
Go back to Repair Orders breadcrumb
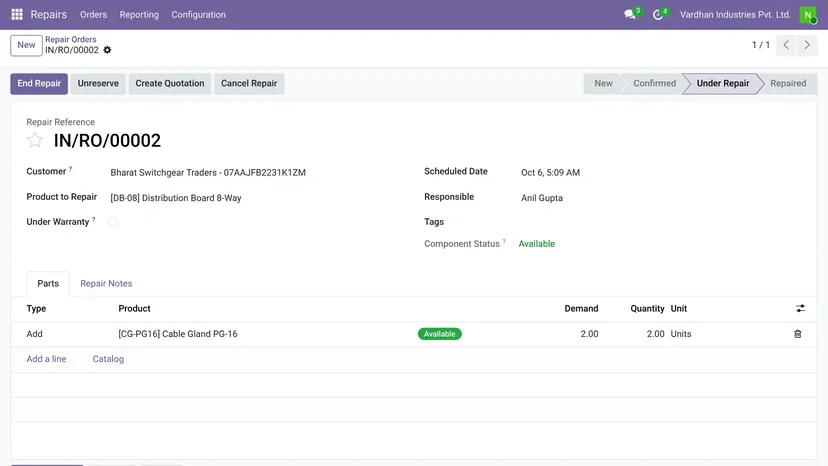(x=71, y=40)
